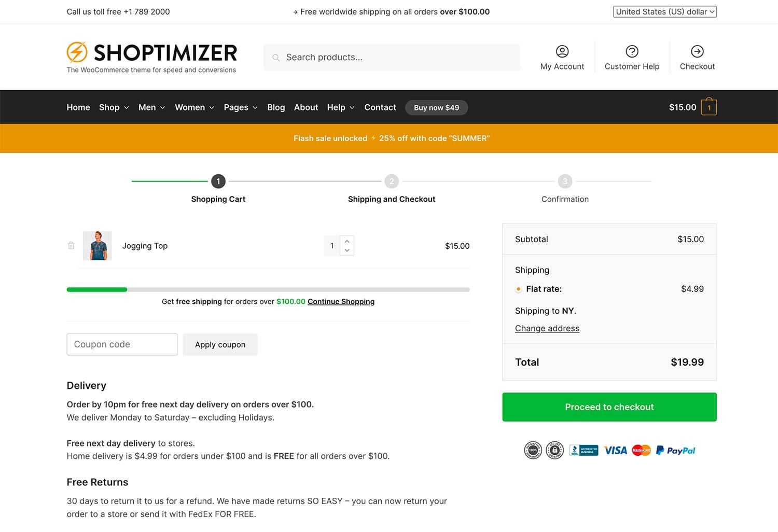This screenshot has height=532, width=778.
Task: Click the Shoptimizer lightning bolt logo icon
Action: pyautogui.click(x=77, y=52)
